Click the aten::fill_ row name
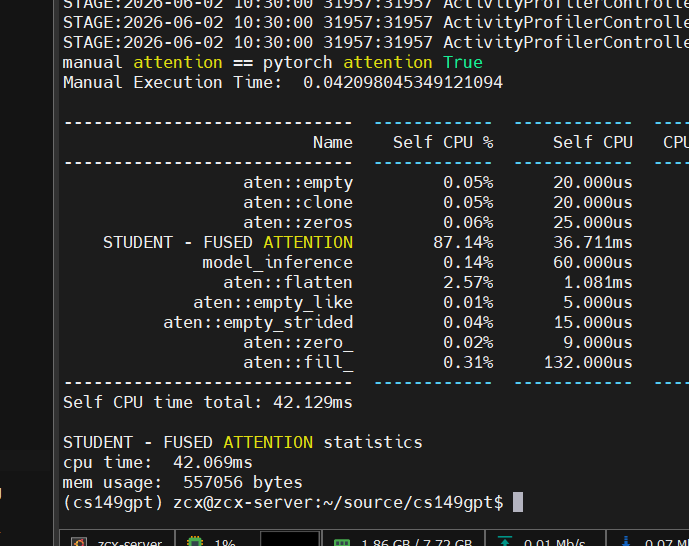Screen dimensions: 689x546 pos(298,362)
